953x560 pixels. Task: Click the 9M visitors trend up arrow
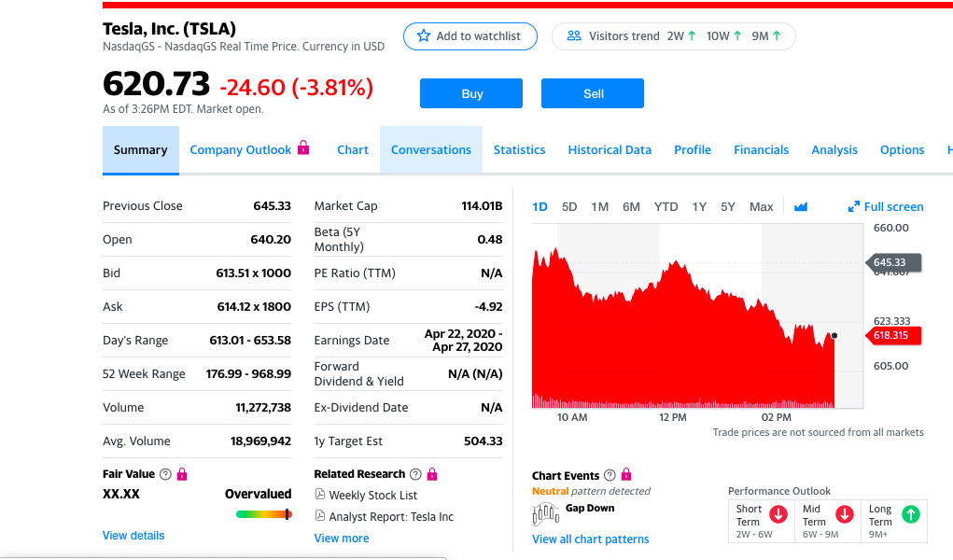[777, 35]
